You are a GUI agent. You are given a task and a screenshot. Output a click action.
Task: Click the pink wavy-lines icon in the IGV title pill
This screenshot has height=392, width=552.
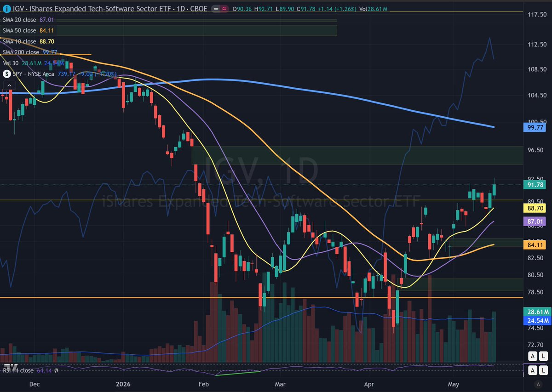[224, 8]
